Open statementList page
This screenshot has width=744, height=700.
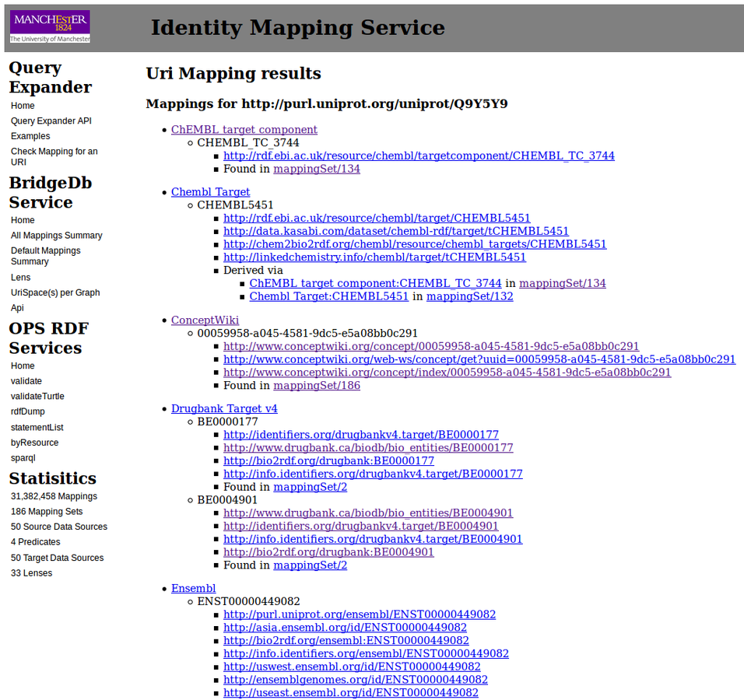tap(37, 427)
